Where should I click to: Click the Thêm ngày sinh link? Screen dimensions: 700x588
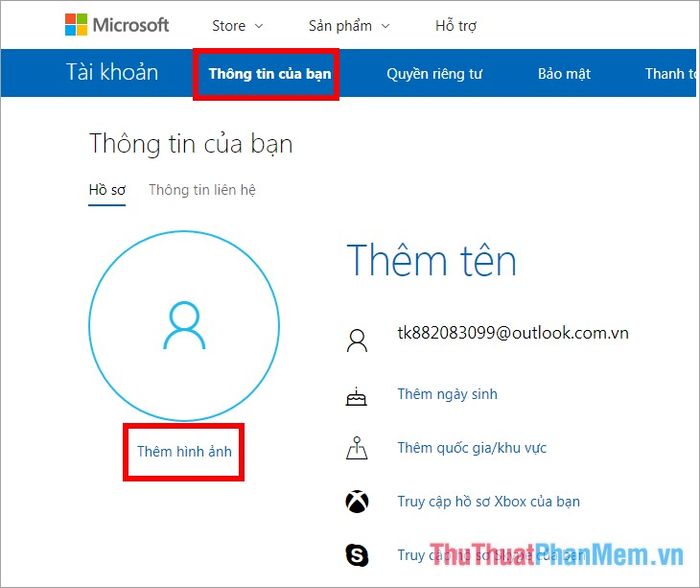point(447,394)
